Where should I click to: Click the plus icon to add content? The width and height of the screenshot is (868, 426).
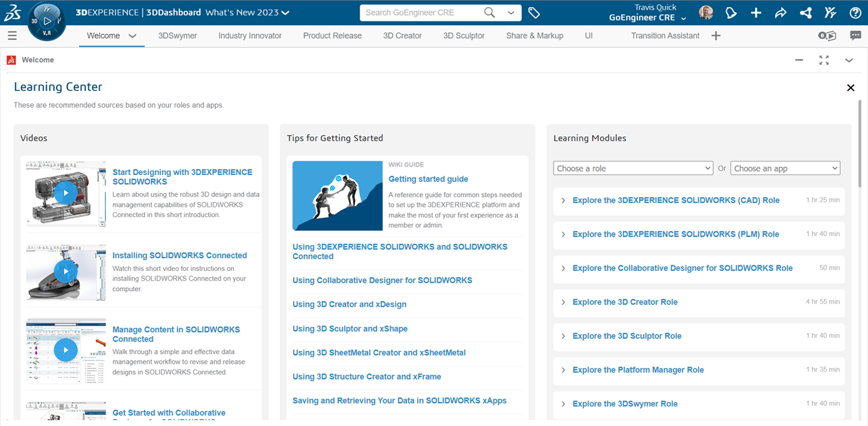(x=756, y=12)
